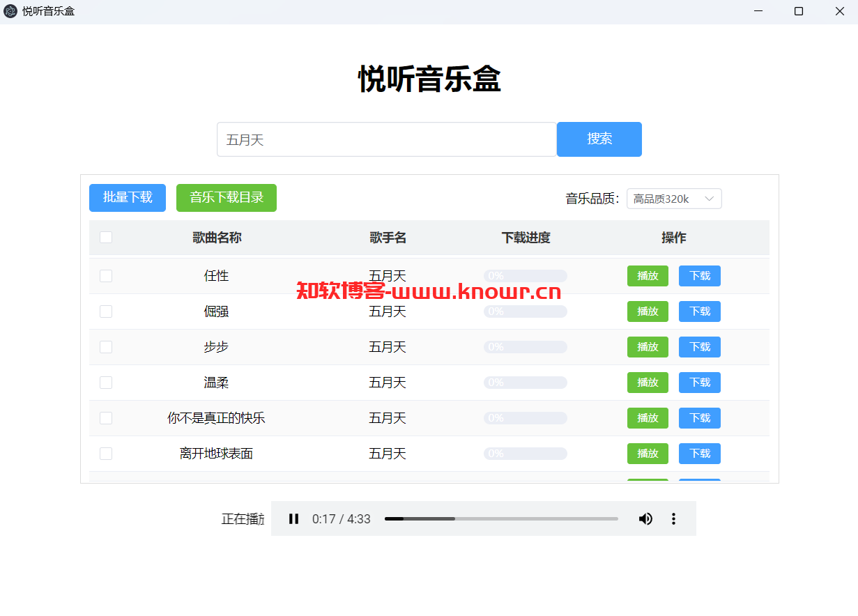This screenshot has width=858, height=616.
Task: Play the song 温柔
Action: tap(648, 383)
